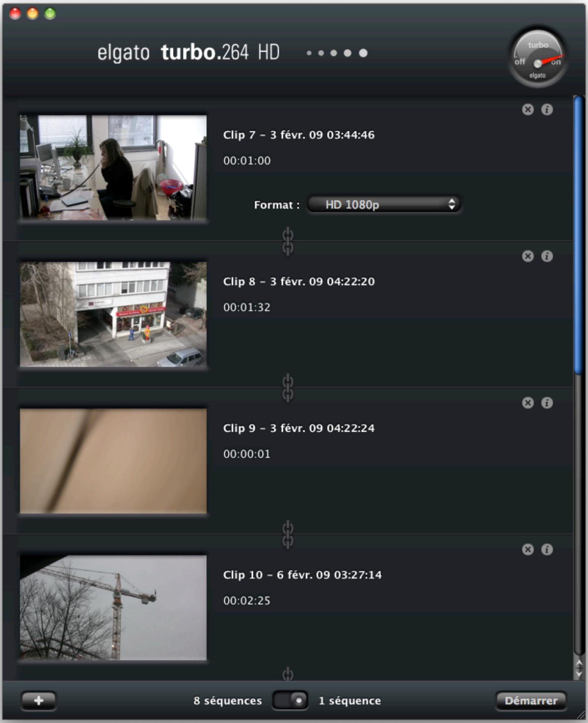This screenshot has width=588, height=723.
Task: Click the elgato turbo.264 HD logo
Action: 189,53
